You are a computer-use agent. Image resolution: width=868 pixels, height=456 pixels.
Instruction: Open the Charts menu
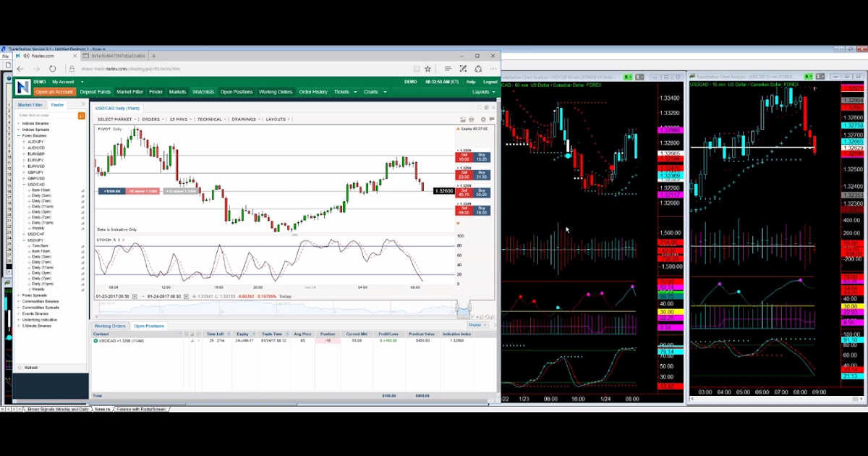point(375,92)
